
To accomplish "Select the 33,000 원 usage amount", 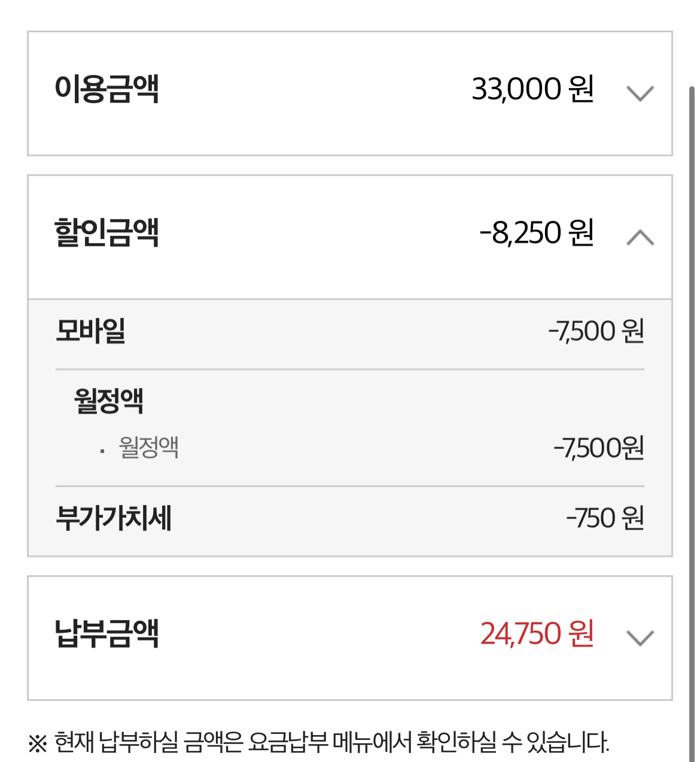I will [532, 90].
